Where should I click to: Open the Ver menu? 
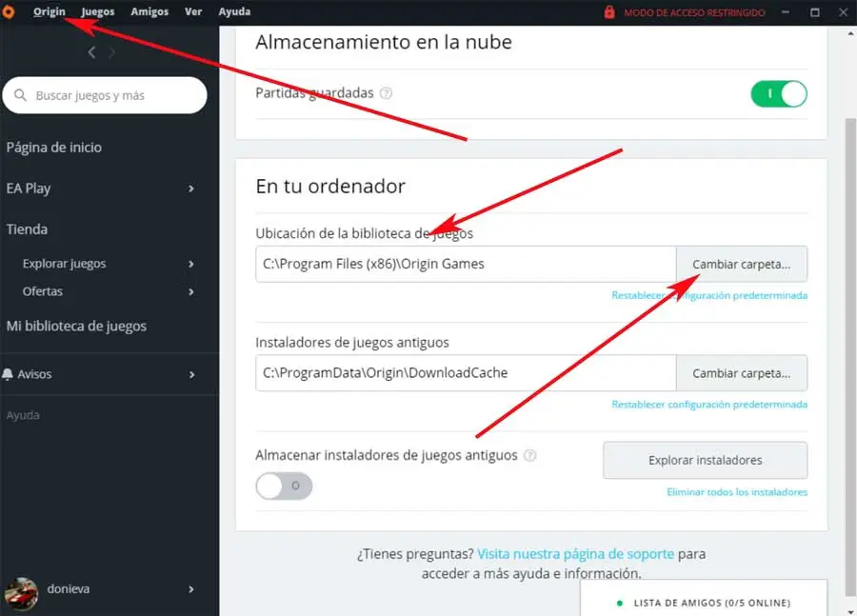[193, 11]
